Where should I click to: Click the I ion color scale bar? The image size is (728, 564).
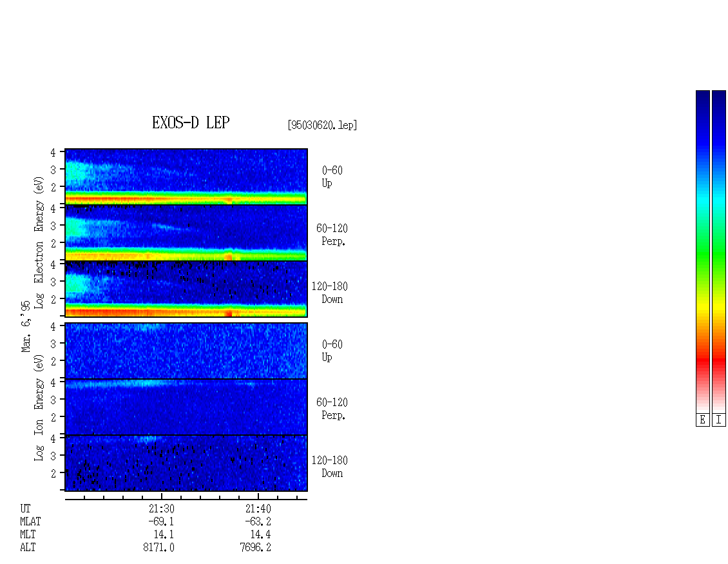coord(719,251)
